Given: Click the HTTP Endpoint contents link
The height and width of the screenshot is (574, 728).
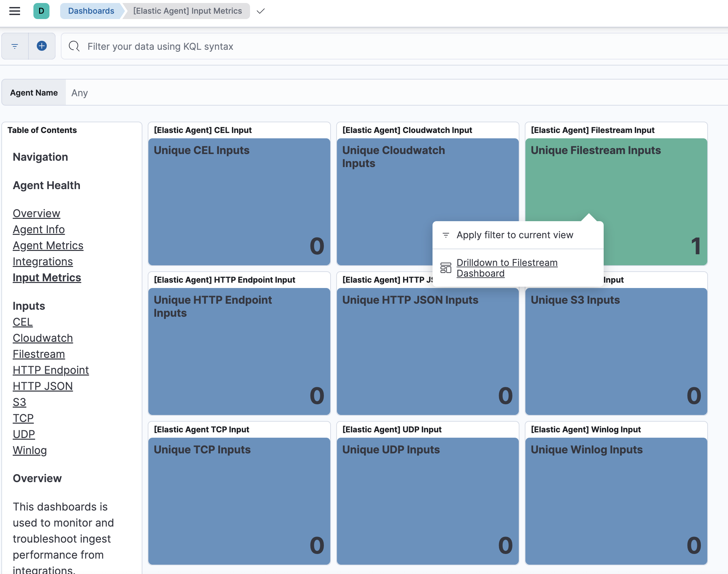Looking at the screenshot, I should 51,370.
